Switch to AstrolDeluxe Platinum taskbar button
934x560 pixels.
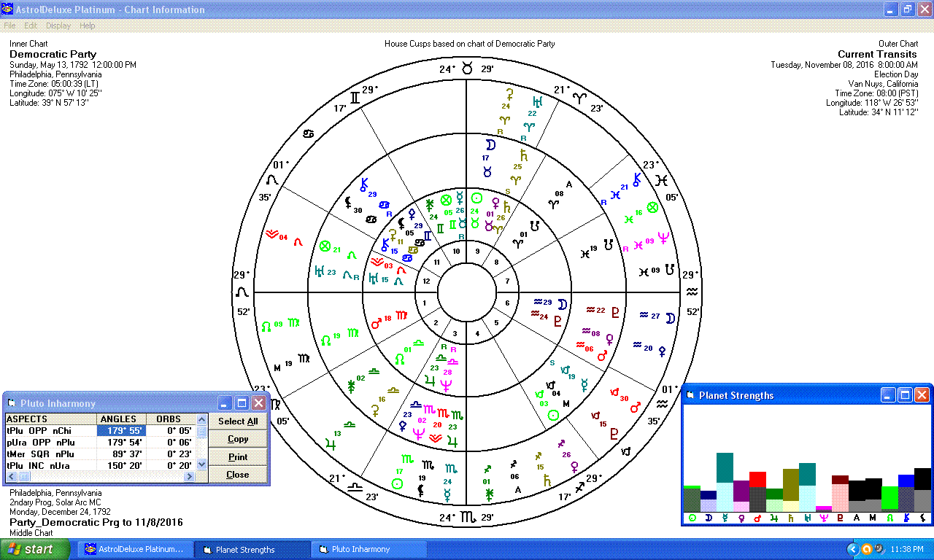click(137, 549)
